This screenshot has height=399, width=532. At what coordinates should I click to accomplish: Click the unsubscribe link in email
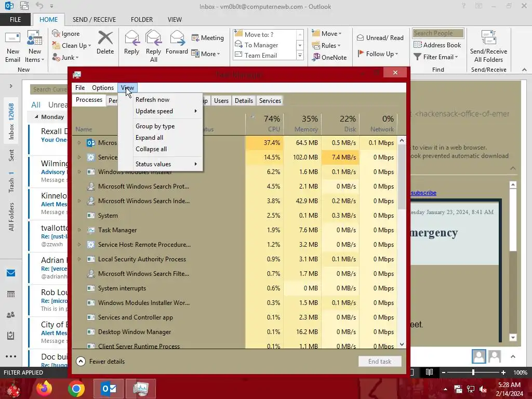(423, 193)
